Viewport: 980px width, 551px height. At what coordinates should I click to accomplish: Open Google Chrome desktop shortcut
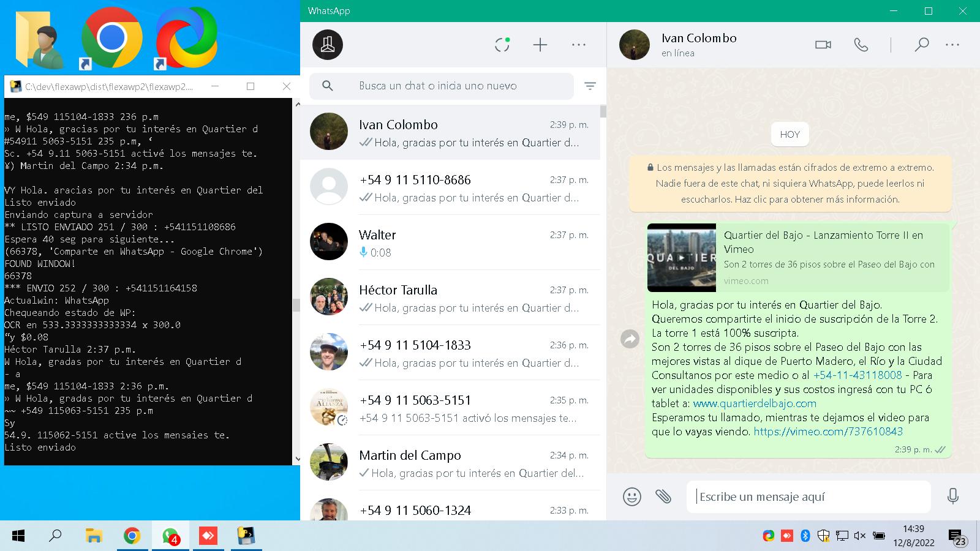111,38
